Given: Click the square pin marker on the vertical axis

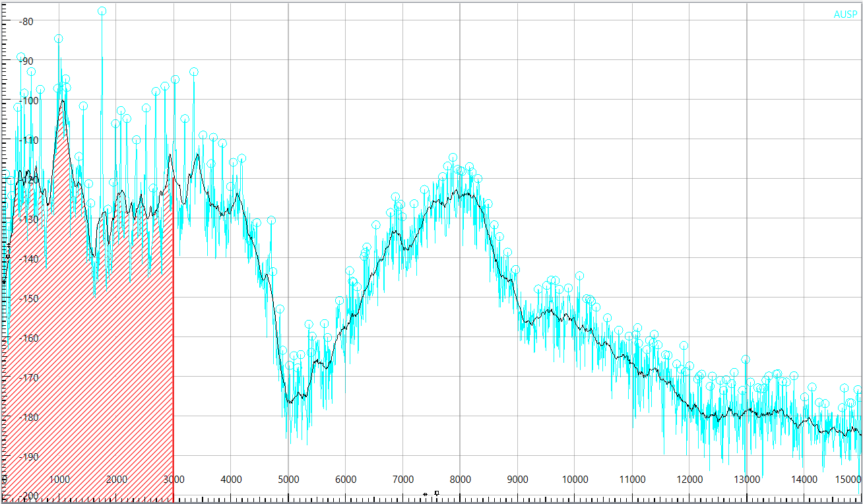Looking at the screenshot, I should click(8, 255).
